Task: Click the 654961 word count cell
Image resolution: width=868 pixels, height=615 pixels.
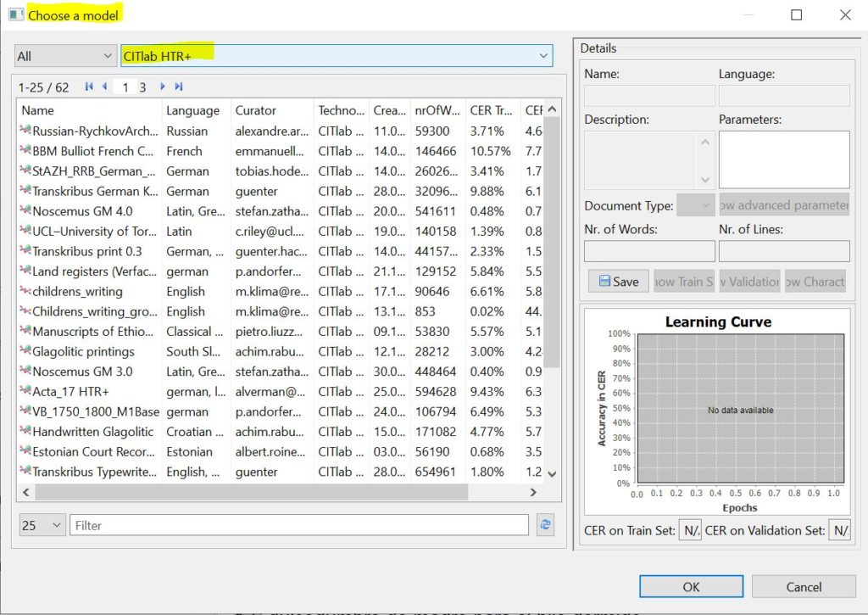Action: (435, 472)
